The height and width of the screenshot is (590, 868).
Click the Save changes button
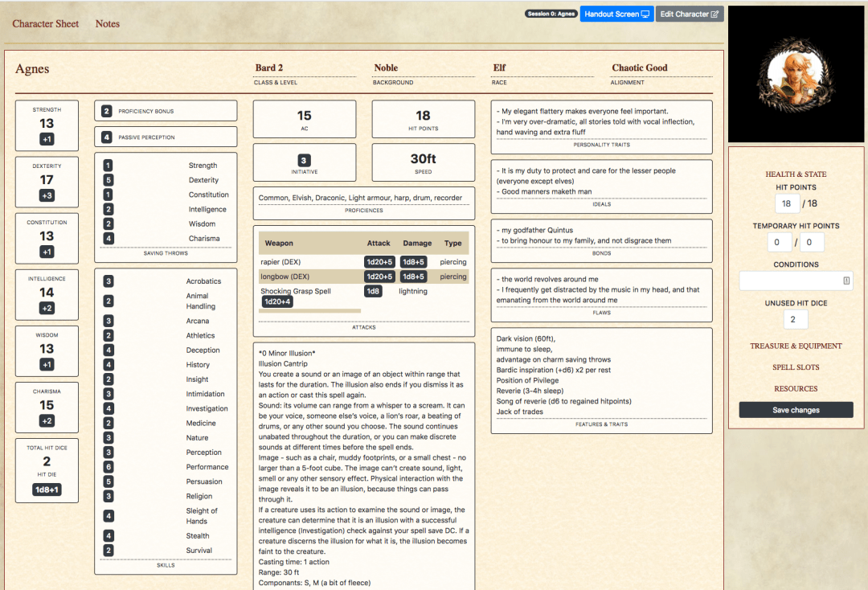(796, 410)
